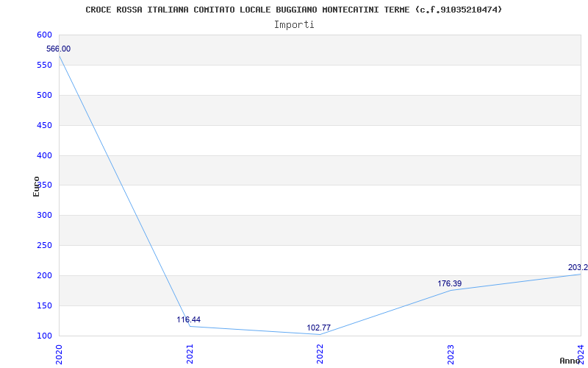Select the 176.39 data label
The image size is (588, 368).
click(x=449, y=283)
